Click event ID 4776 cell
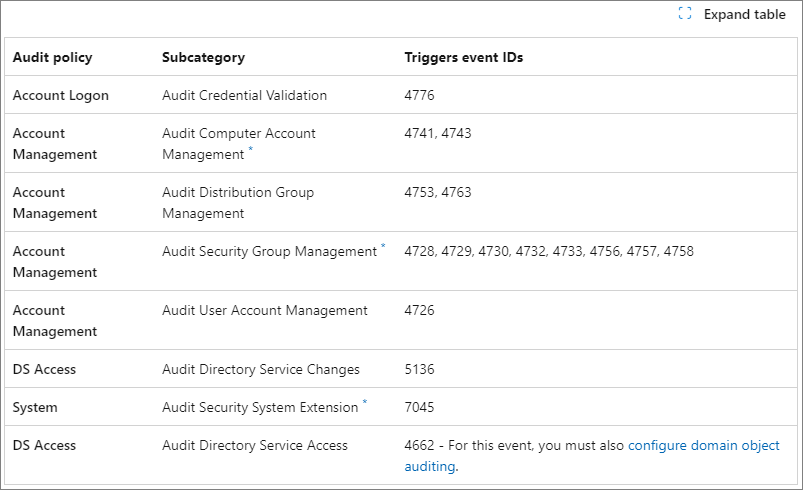Viewport: 803px width, 490px height. (419, 95)
